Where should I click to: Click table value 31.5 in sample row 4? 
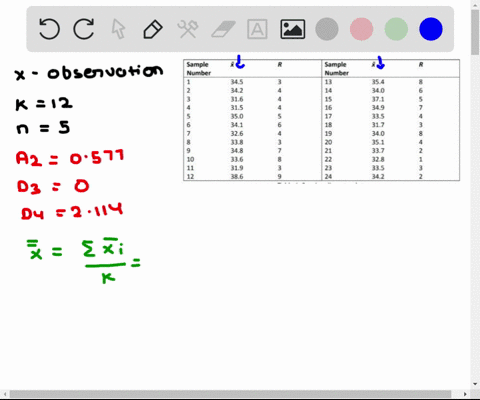click(237, 108)
